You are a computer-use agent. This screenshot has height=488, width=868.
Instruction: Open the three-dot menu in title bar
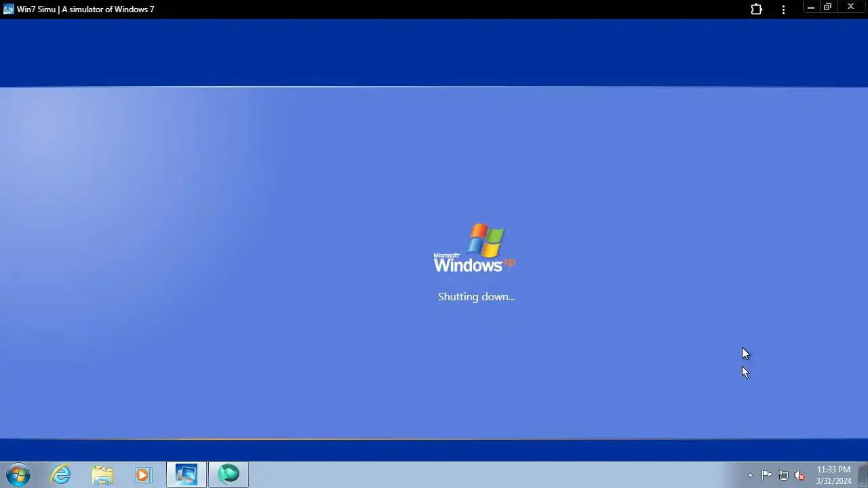click(783, 9)
